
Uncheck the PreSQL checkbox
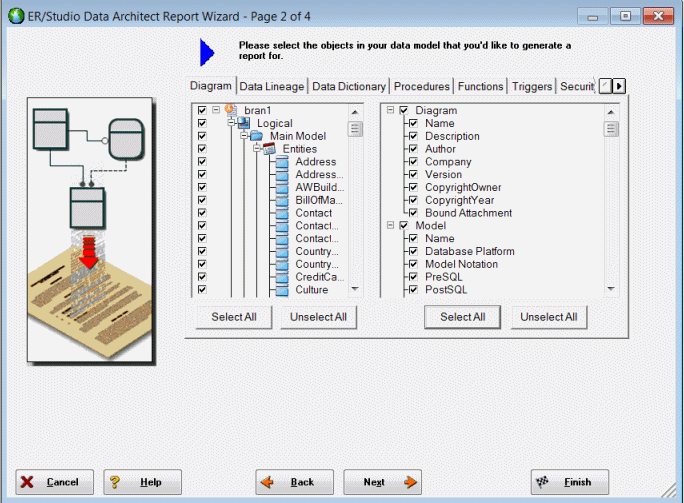(414, 277)
